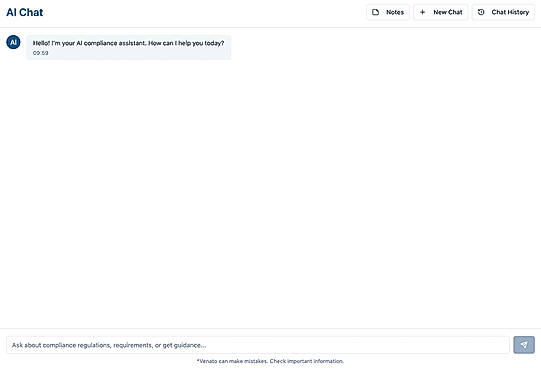Select the AI greeting message text
This screenshot has height=368, width=541.
point(128,43)
